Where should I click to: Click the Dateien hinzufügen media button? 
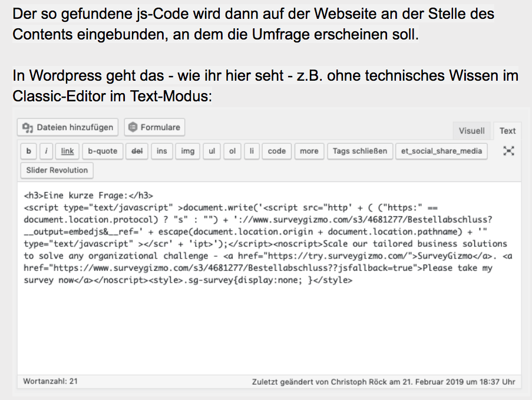68,127
